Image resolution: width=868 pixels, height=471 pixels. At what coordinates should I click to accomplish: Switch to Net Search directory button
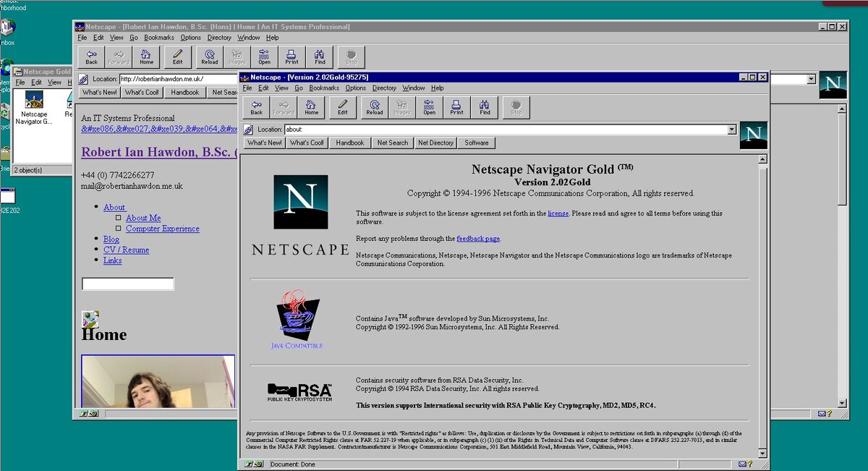[x=393, y=143]
